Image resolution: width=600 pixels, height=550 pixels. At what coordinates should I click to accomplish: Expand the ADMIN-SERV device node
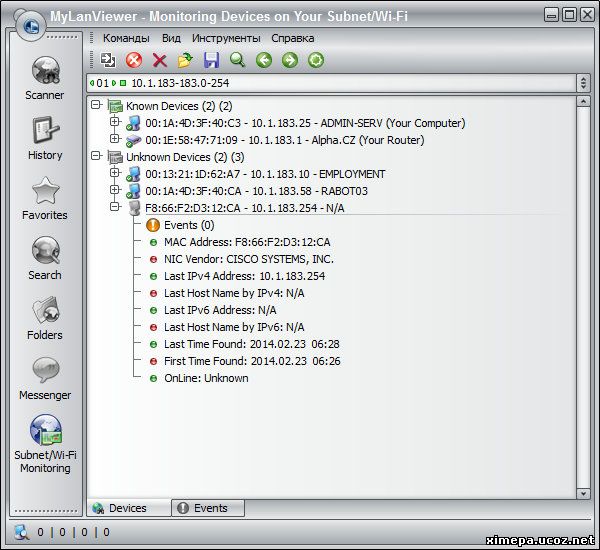(114, 122)
